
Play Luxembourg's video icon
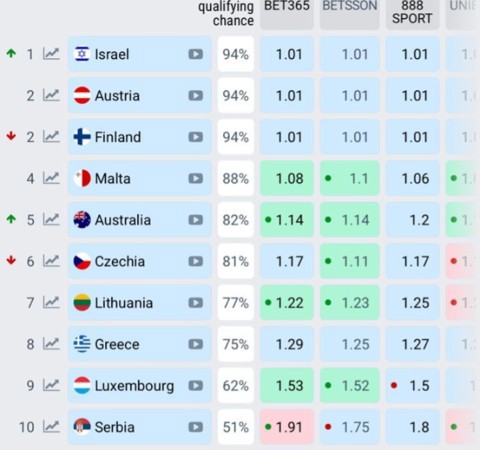196,386
